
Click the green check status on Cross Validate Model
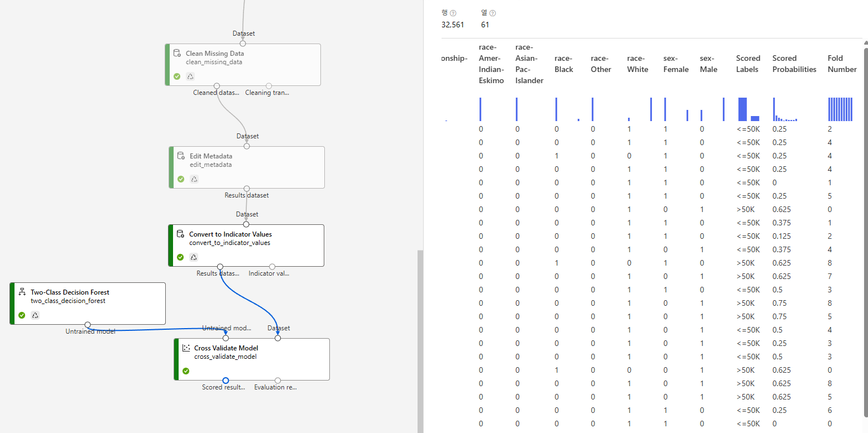click(186, 371)
